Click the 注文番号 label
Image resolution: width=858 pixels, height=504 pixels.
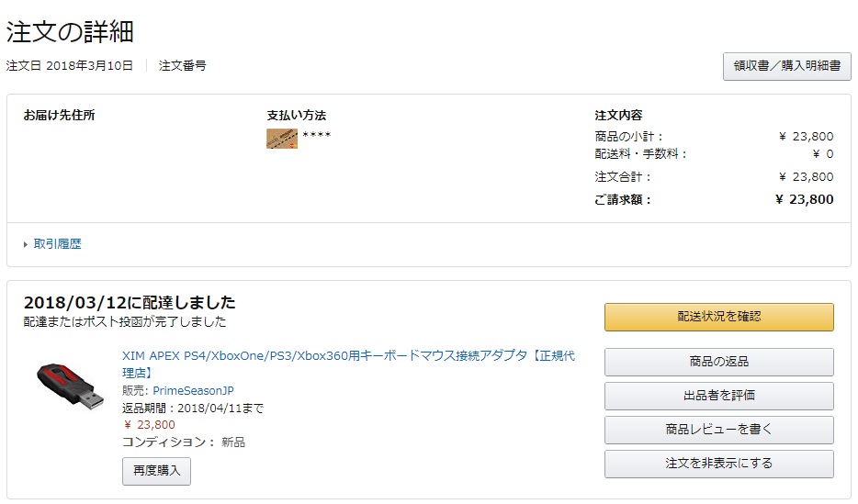(182, 65)
